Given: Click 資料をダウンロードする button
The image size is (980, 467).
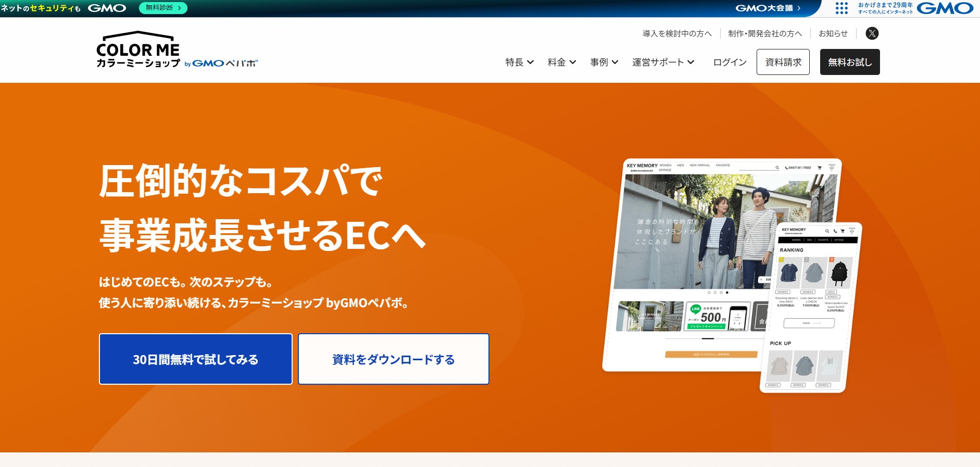Looking at the screenshot, I should click(x=394, y=359).
